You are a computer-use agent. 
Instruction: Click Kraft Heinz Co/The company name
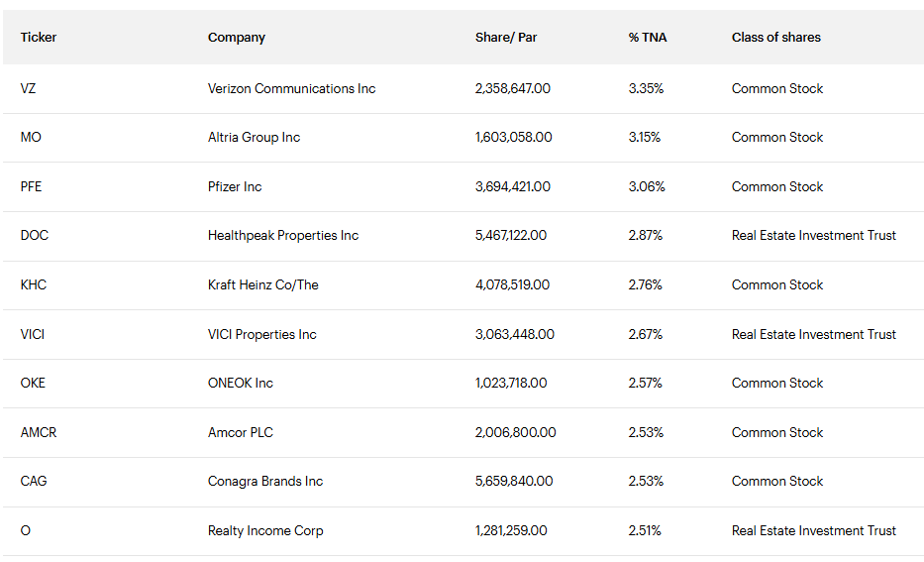[x=263, y=284]
